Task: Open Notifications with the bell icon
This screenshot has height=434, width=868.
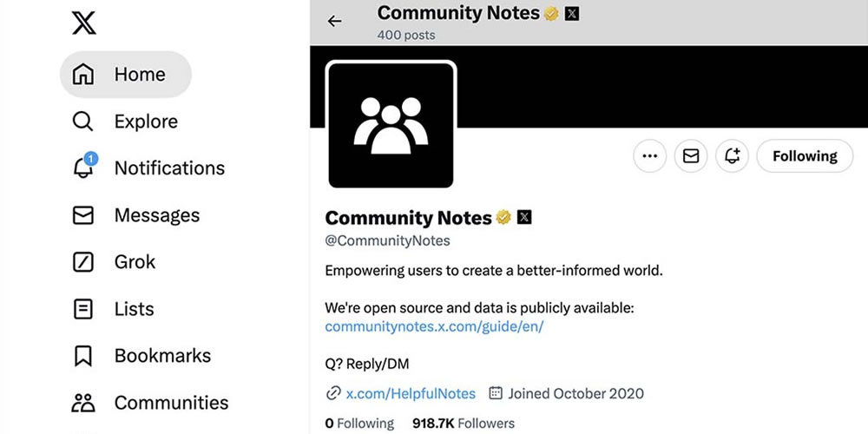Action: click(x=148, y=168)
